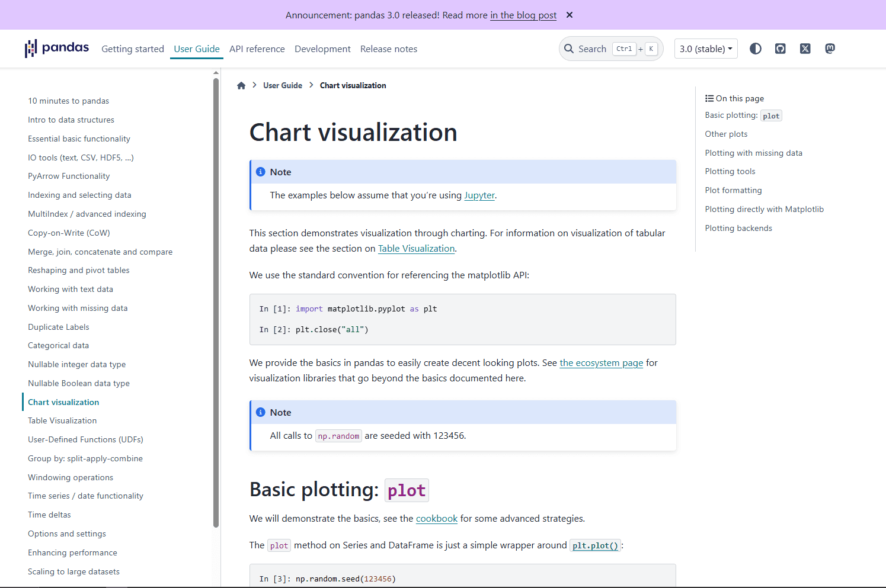Open 'Essential basic functionality' sidebar item
Screen dimensions: 886x588
point(79,139)
